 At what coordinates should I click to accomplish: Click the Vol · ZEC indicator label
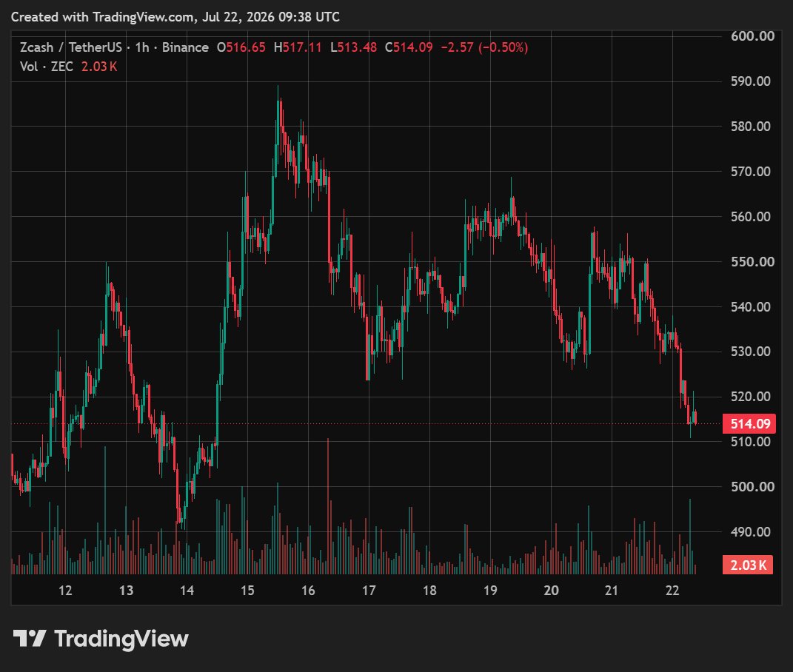tap(47, 67)
